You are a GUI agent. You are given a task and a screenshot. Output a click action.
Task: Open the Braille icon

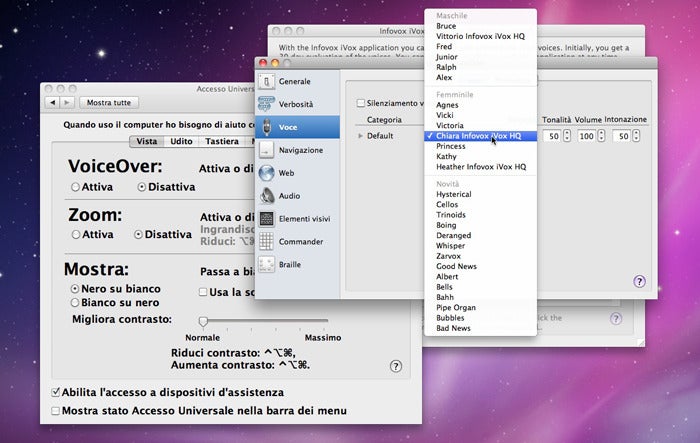[x=267, y=264]
